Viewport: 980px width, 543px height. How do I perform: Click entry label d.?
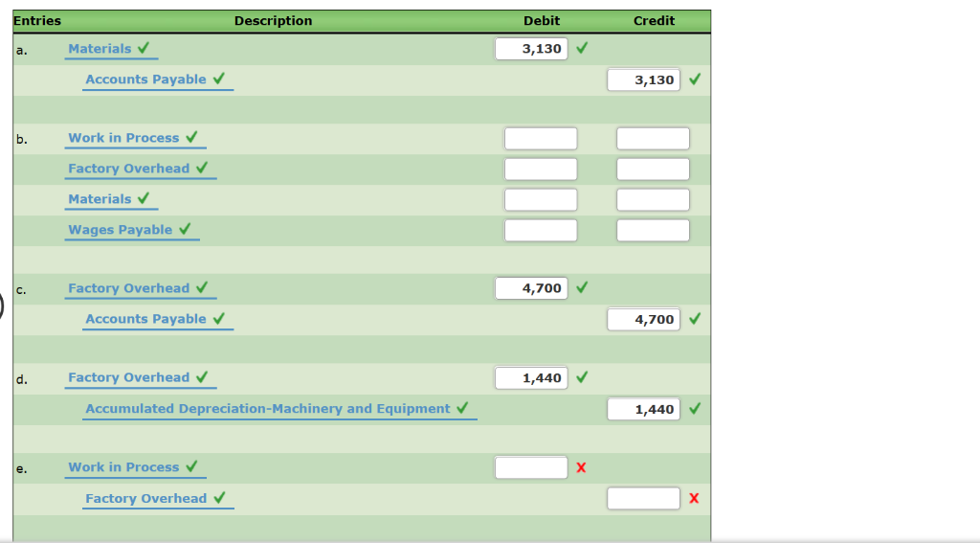pyautogui.click(x=22, y=379)
